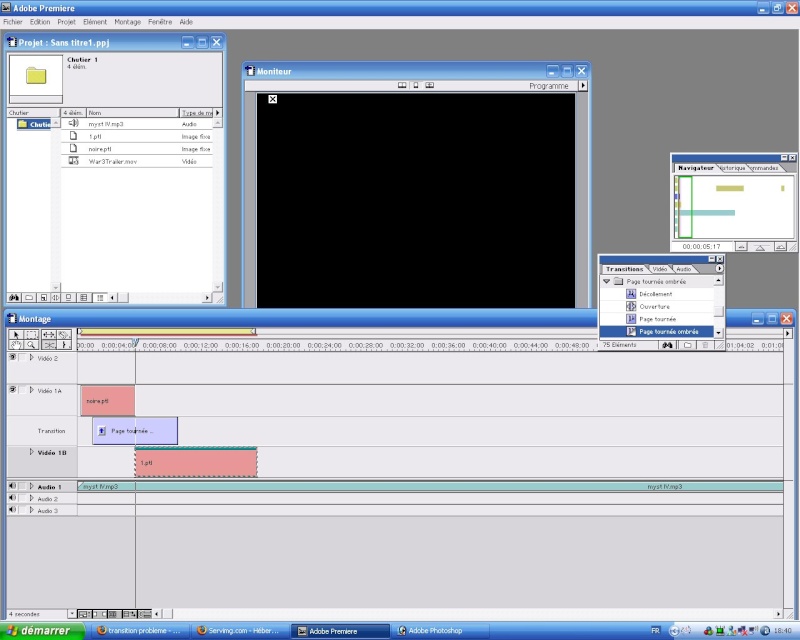Create new folder in Transitions palette
800x640 pixels.
pyautogui.click(x=687, y=346)
